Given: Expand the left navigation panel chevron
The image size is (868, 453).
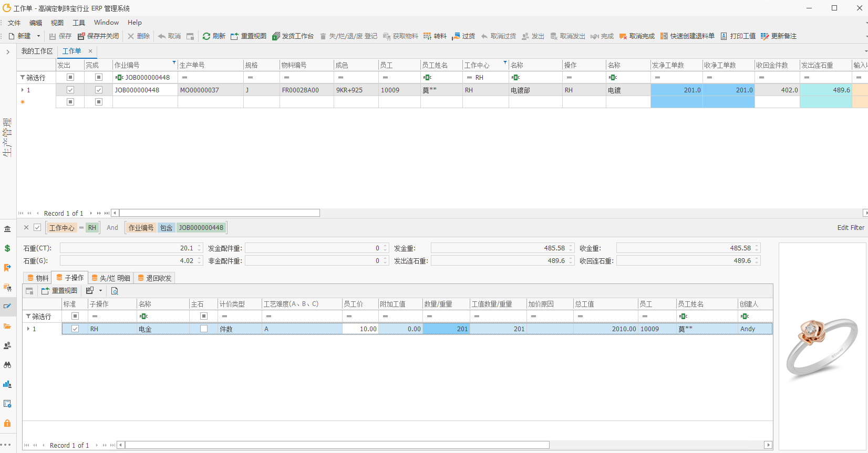Looking at the screenshot, I should 8,52.
